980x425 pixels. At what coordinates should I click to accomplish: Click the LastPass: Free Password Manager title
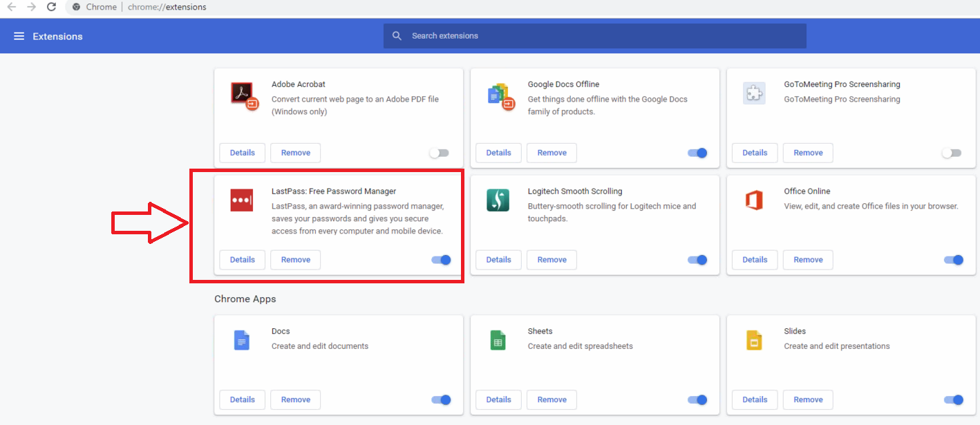334,191
